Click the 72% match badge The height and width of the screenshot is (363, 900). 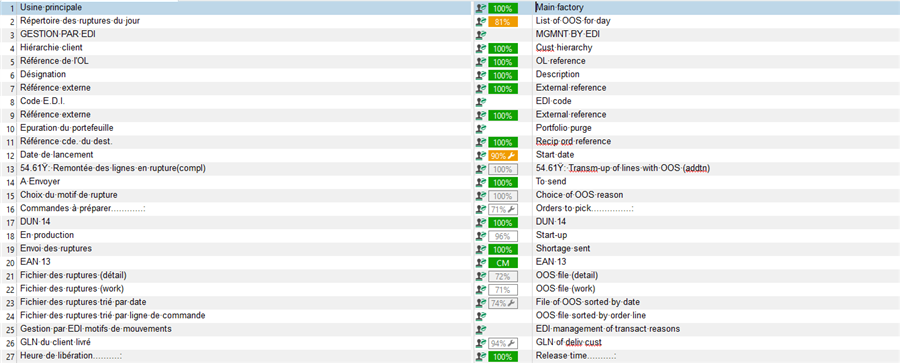coord(503,276)
